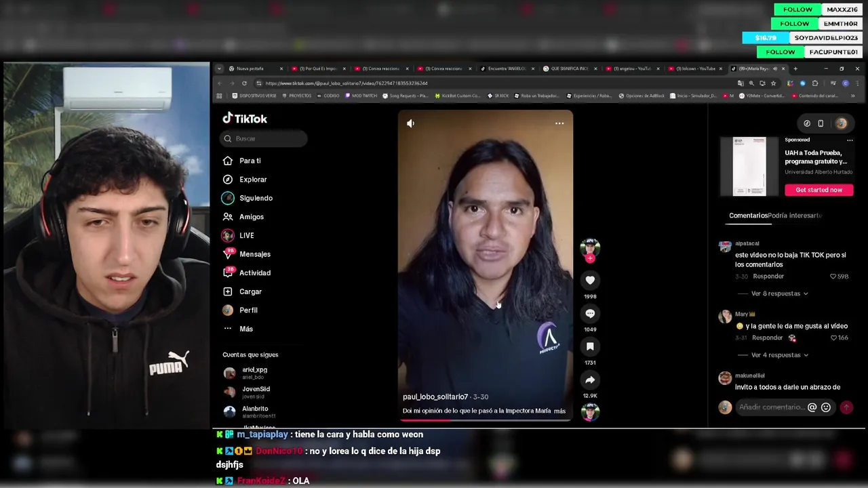Image resolution: width=868 pixels, height=488 pixels.
Task: Click the phone app icon in TikTok header
Action: 821,123
